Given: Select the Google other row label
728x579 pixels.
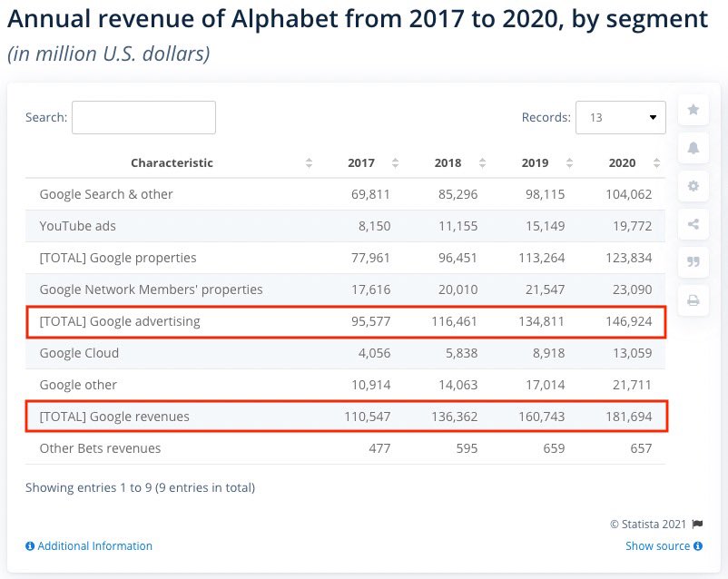Looking at the screenshot, I should click(78, 385).
